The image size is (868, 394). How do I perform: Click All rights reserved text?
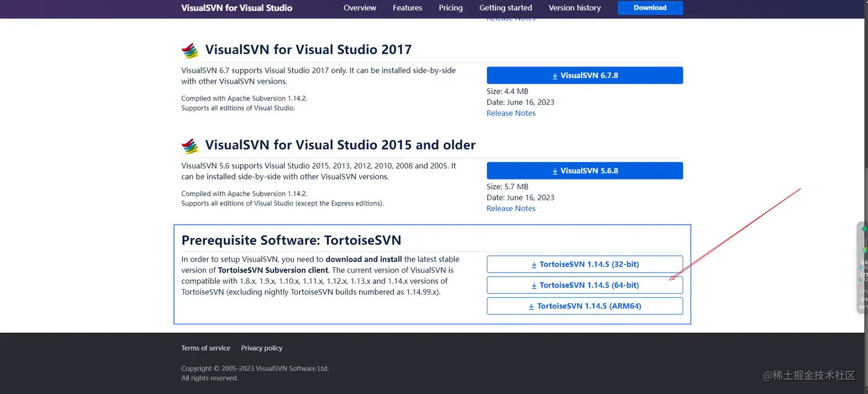(x=210, y=378)
